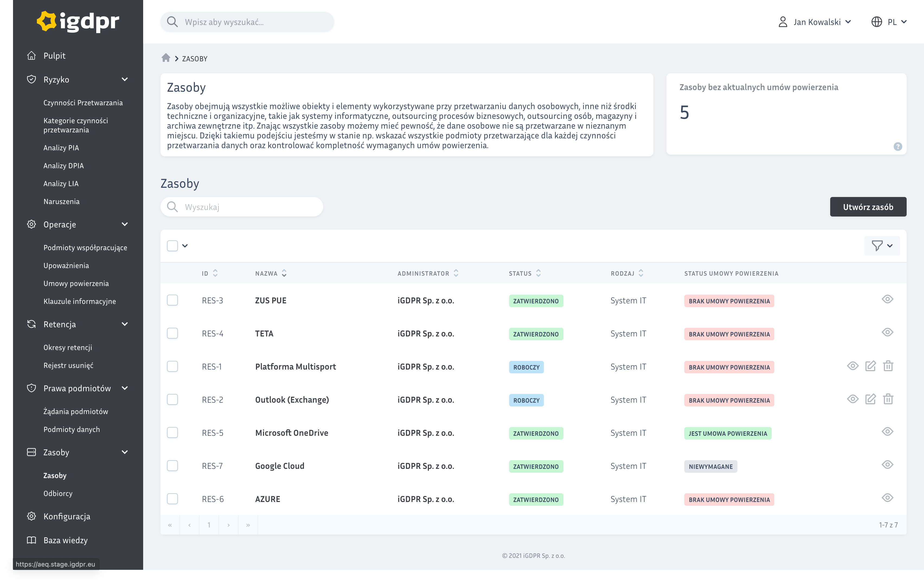
Task: Go to the previous page of results
Action: point(190,525)
